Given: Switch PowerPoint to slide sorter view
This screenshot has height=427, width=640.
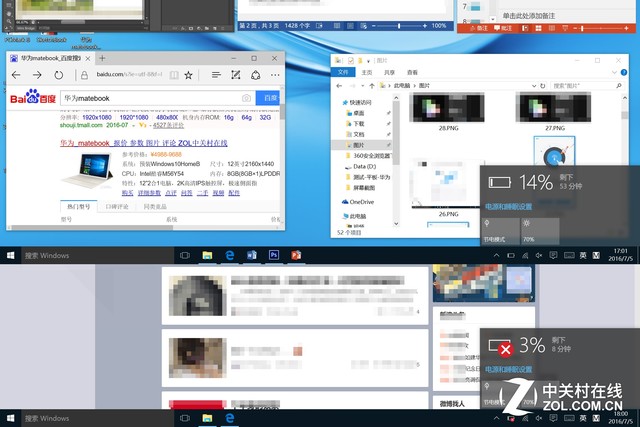Looking at the screenshot, I should (x=538, y=28).
